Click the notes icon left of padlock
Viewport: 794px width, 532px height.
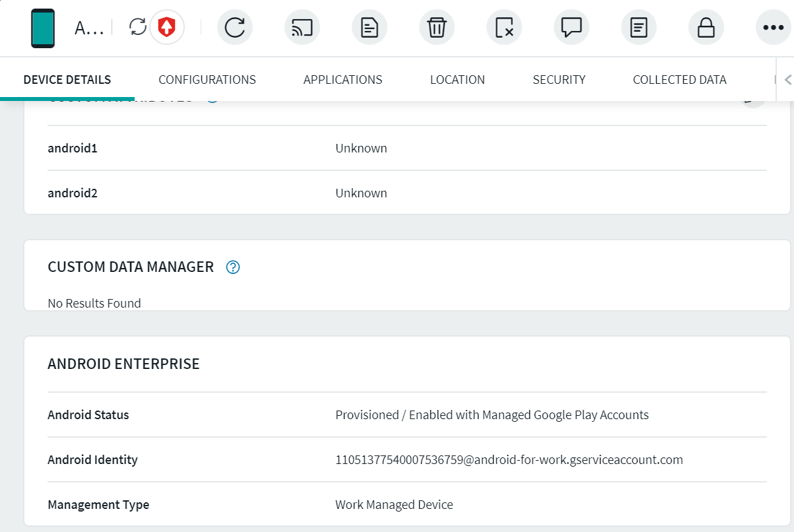pos(639,28)
